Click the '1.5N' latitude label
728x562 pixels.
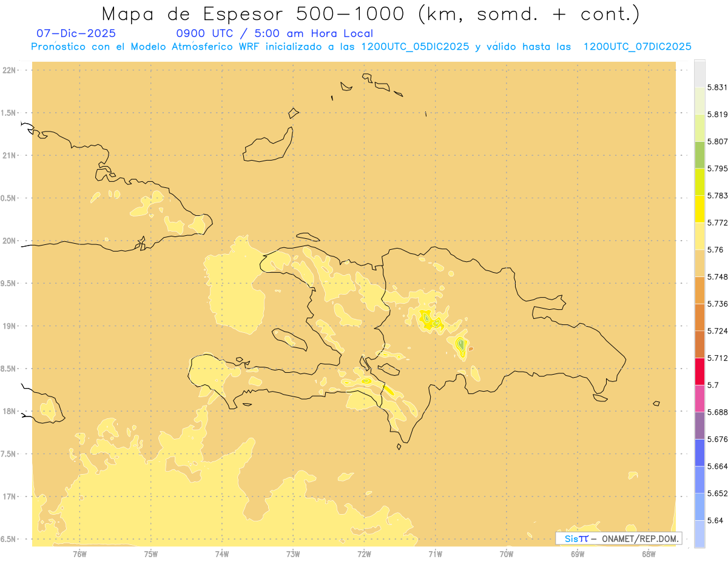click(9, 113)
